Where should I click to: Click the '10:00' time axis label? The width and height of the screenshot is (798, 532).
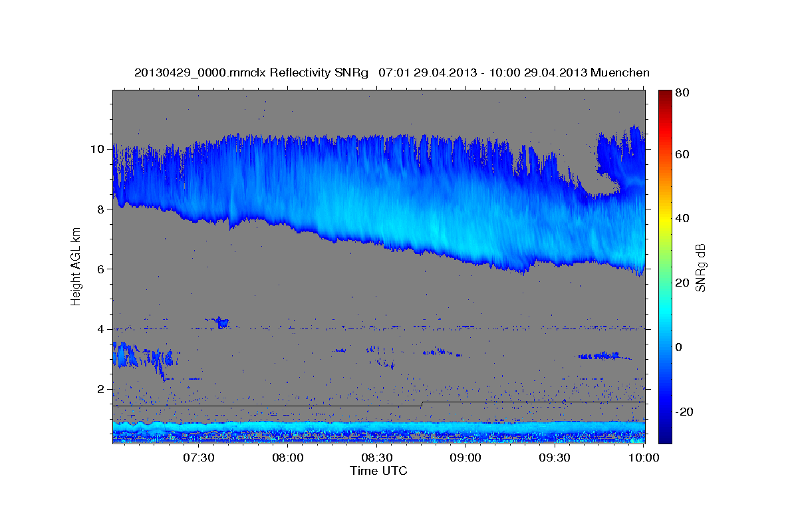click(x=644, y=458)
